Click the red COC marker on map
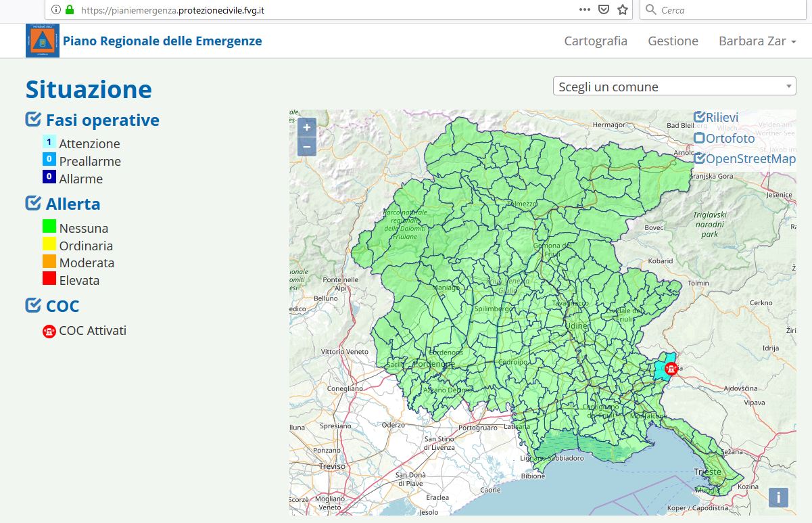 pyautogui.click(x=671, y=369)
